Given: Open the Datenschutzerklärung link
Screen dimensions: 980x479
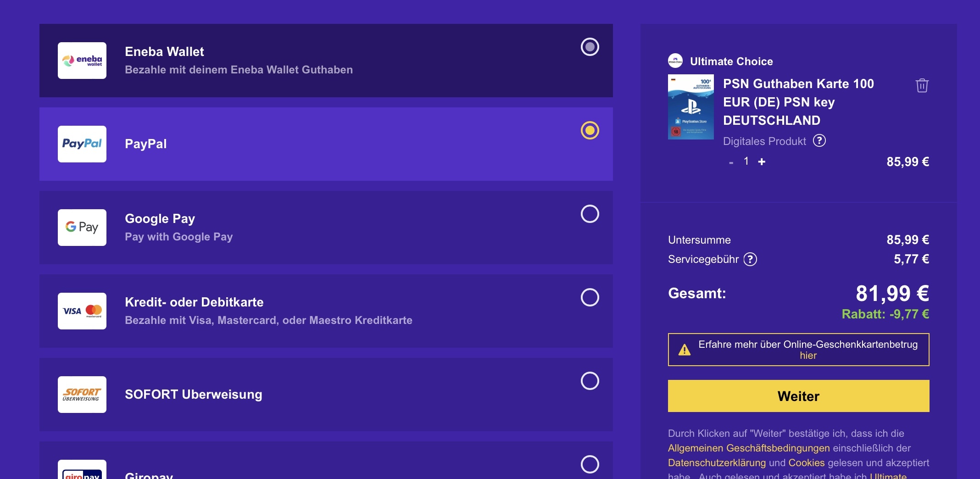Looking at the screenshot, I should tap(717, 463).
